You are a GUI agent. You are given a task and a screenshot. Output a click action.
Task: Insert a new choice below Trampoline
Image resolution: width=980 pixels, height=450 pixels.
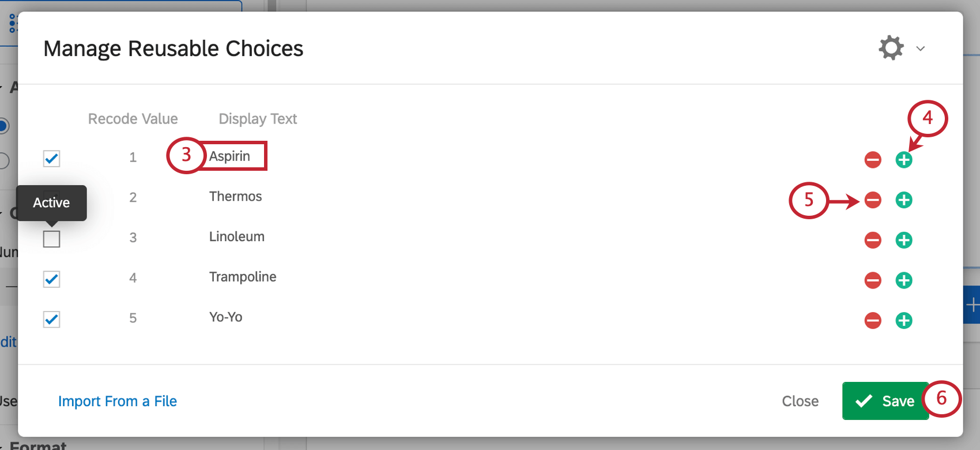(904, 280)
